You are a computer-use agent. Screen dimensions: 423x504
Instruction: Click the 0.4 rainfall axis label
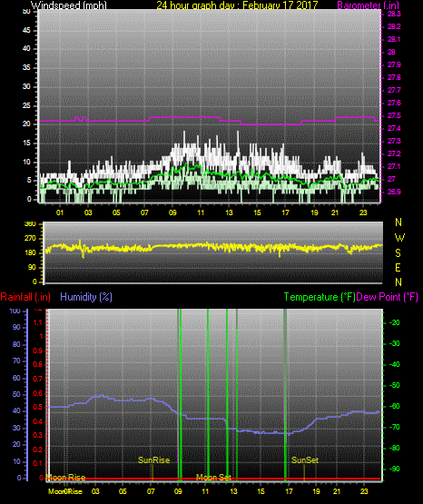tap(38, 421)
